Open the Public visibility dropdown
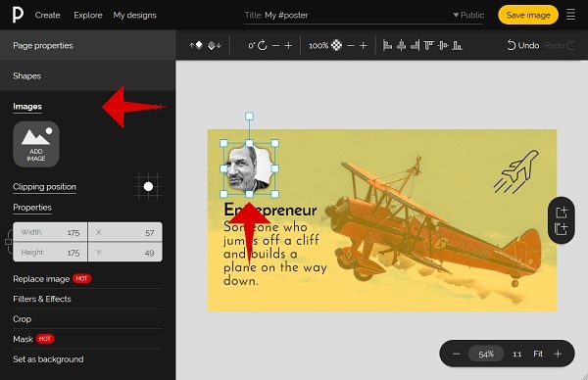 [468, 15]
